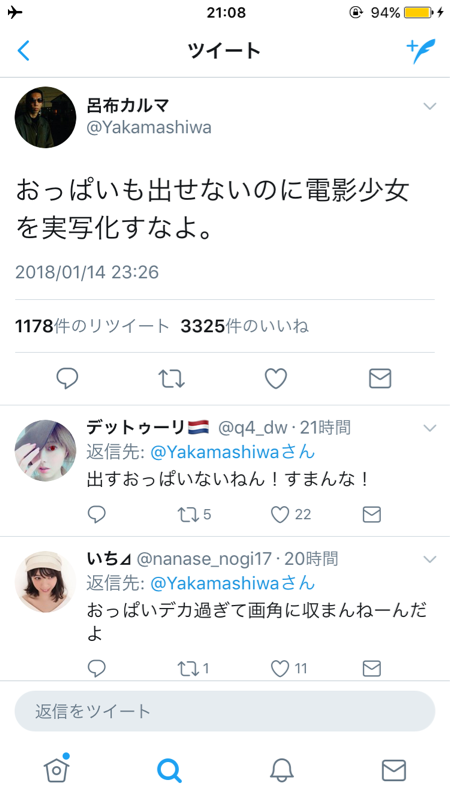Screen dimensions: 450x800
Task: Retweet the main tweet by 呂布カルマ
Action: pos(171,379)
